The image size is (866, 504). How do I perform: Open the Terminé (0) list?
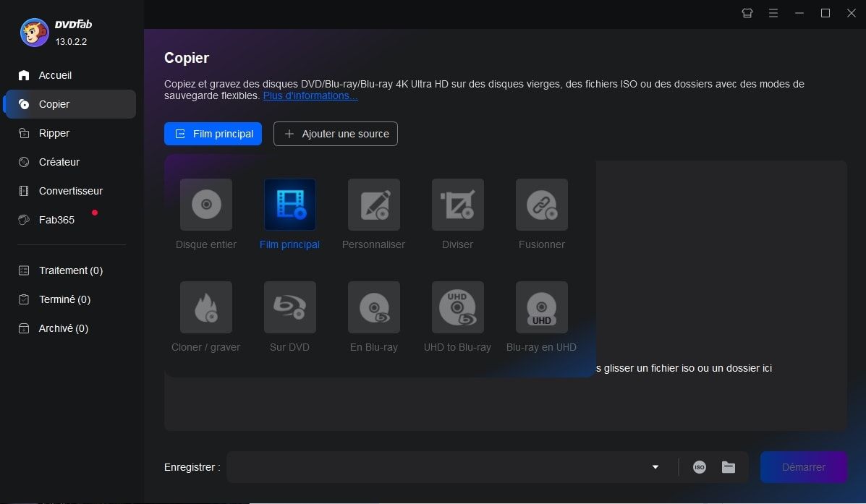(x=69, y=299)
